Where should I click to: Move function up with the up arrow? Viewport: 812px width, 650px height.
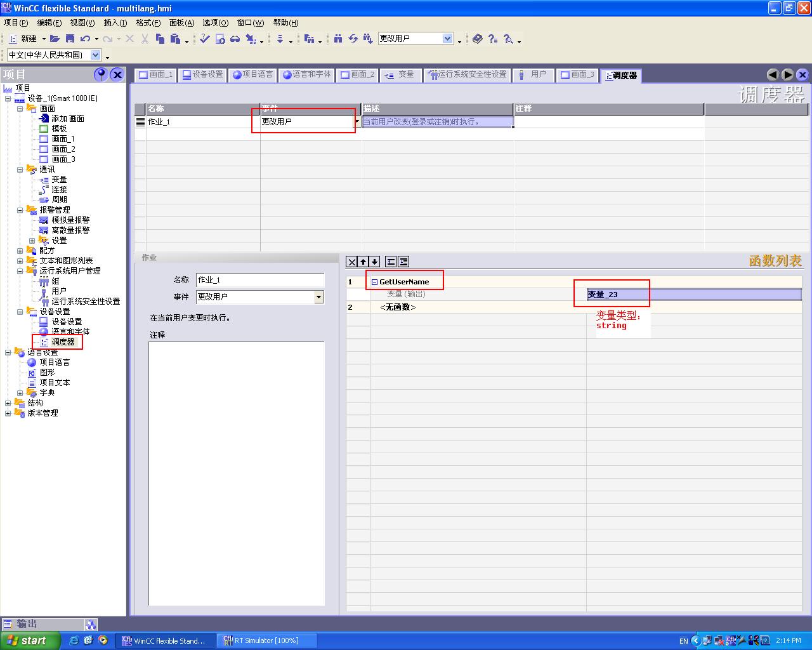(363, 262)
